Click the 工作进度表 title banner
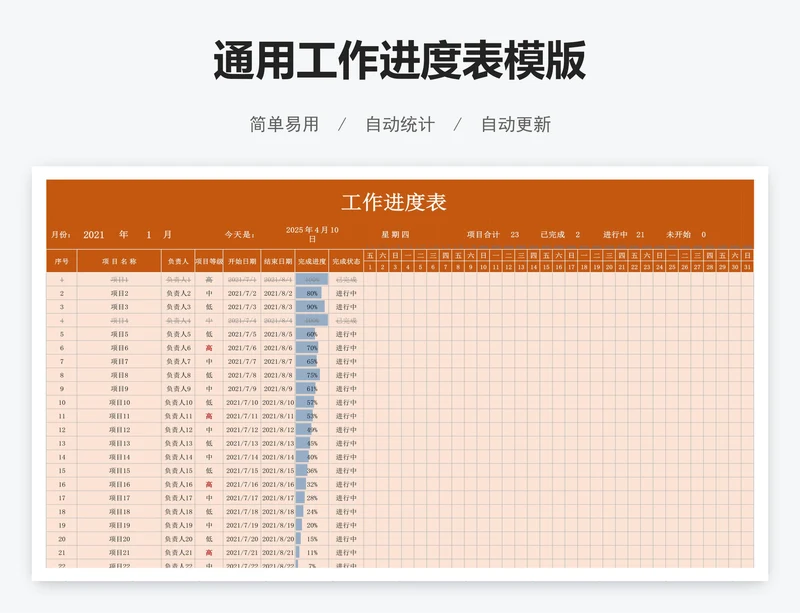Image resolution: width=800 pixels, height=613 pixels. pos(393,202)
